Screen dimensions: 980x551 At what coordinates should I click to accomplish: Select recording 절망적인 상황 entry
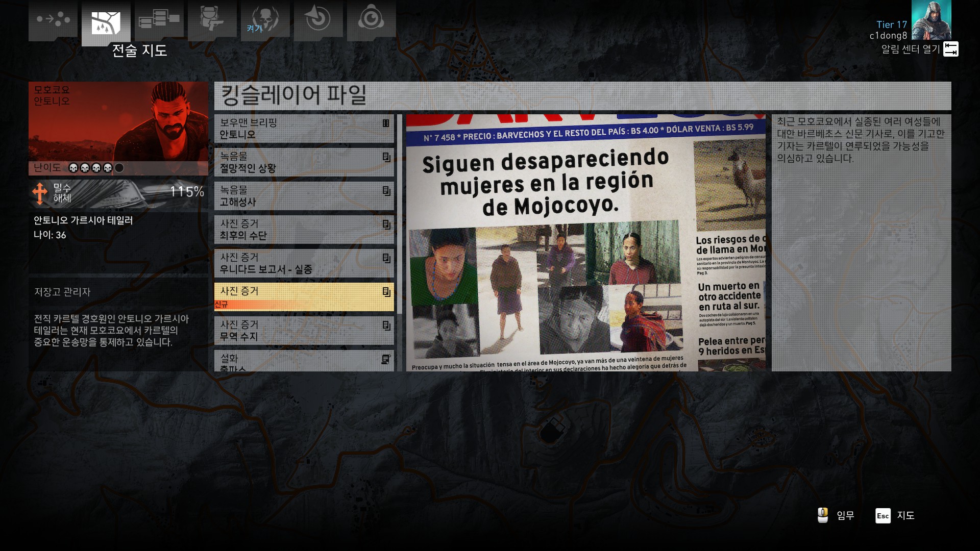point(304,162)
